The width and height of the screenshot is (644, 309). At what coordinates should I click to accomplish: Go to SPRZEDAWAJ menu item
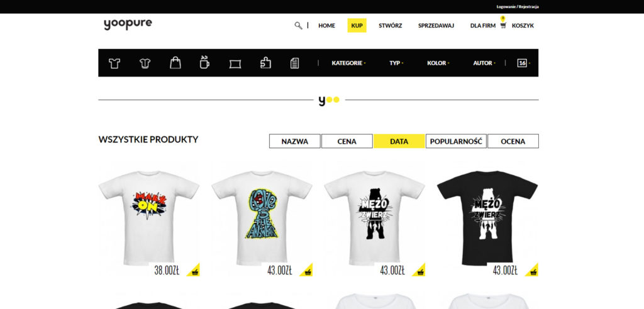(x=436, y=26)
